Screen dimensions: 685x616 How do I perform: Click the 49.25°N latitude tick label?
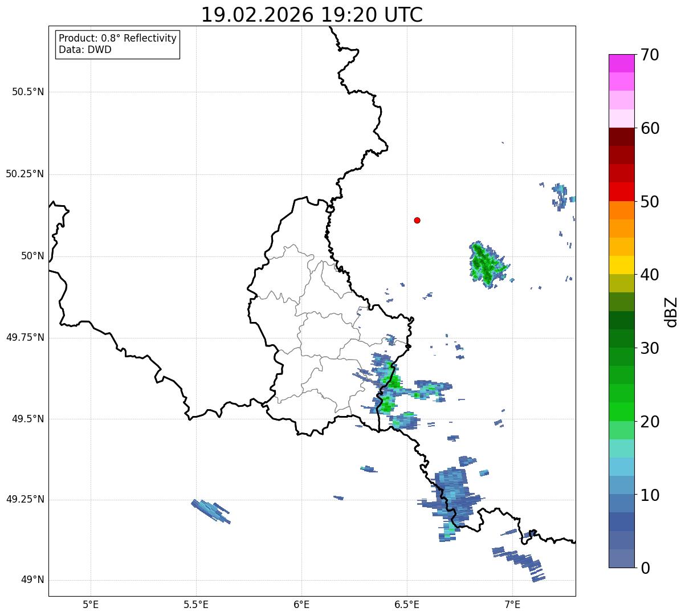(25, 499)
